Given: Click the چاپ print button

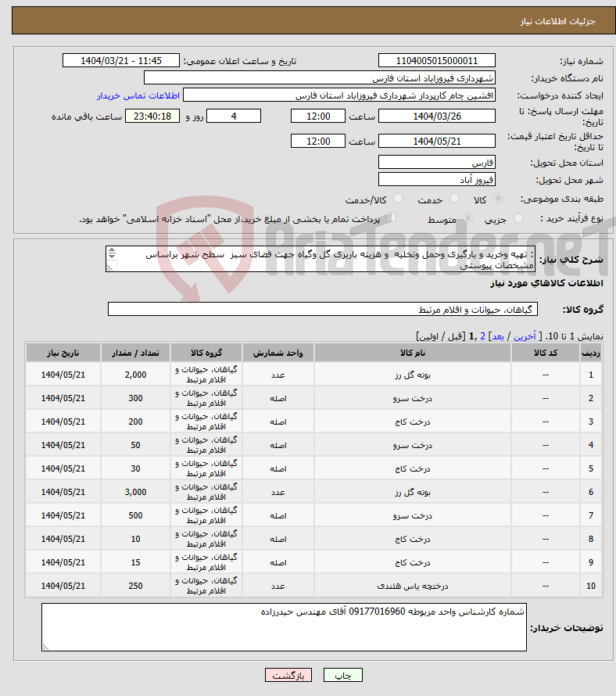Looking at the screenshot, I should click(343, 675).
